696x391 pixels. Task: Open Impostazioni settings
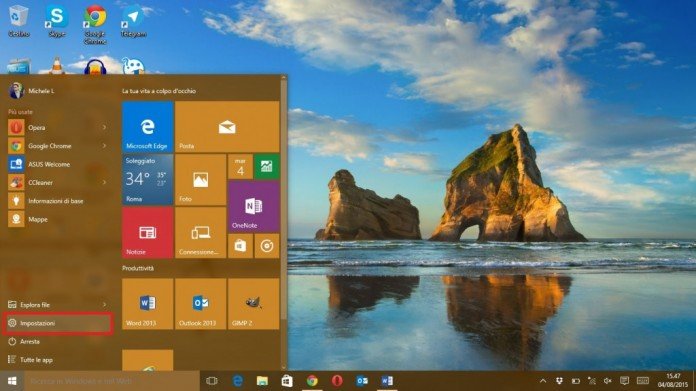[58, 323]
